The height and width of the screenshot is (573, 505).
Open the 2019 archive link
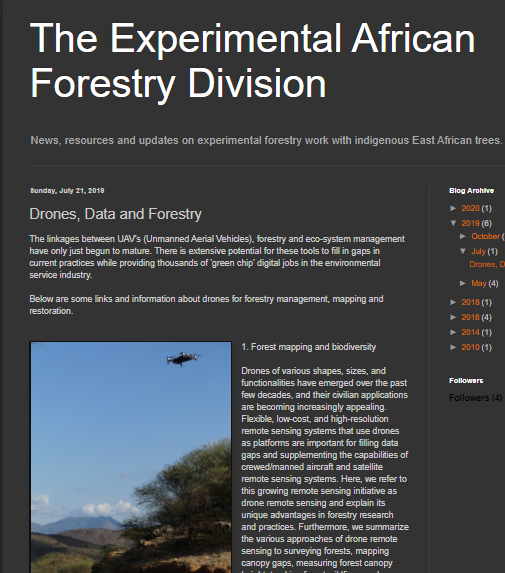coord(470,223)
